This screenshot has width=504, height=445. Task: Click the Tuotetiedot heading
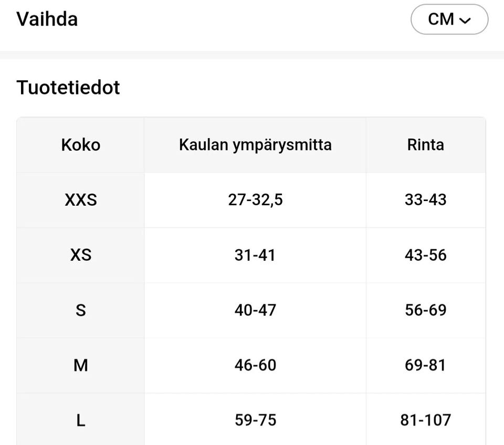[x=68, y=87]
